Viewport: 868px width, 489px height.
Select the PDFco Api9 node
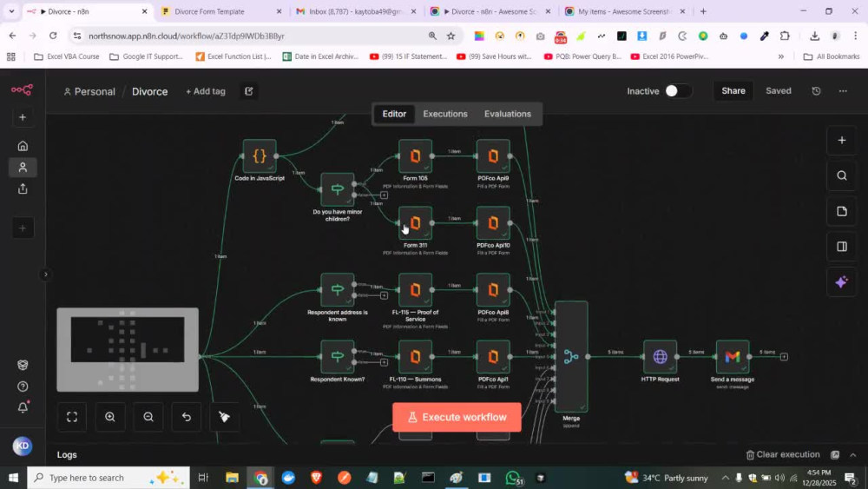pos(493,156)
